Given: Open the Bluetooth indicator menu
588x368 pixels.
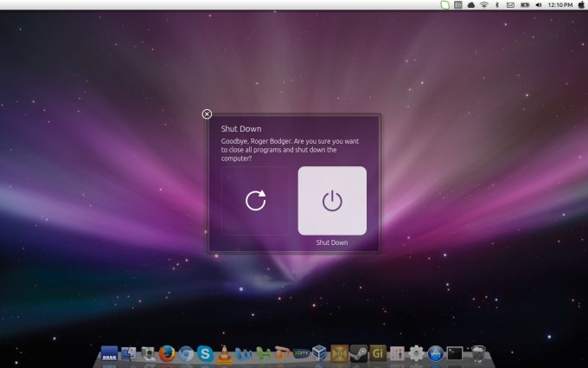Looking at the screenshot, I should tap(497, 5).
